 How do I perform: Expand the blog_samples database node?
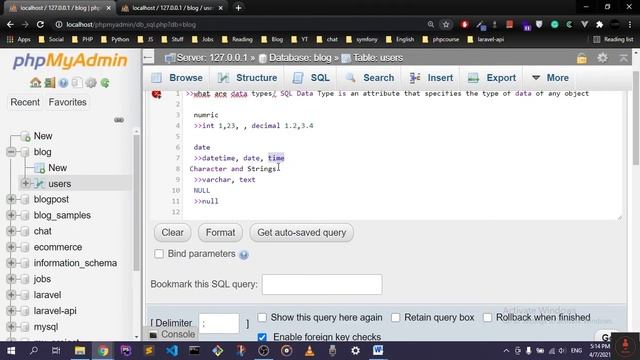click(x=11, y=215)
